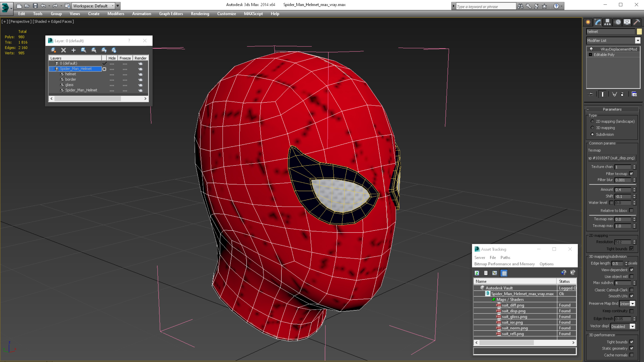Click Pin Stack icon below modifier stack
The image size is (644, 362).
pyautogui.click(x=591, y=94)
